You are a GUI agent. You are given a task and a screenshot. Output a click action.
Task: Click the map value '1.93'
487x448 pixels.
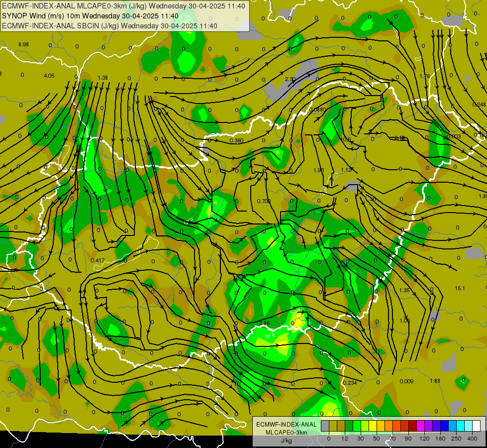click(x=319, y=170)
